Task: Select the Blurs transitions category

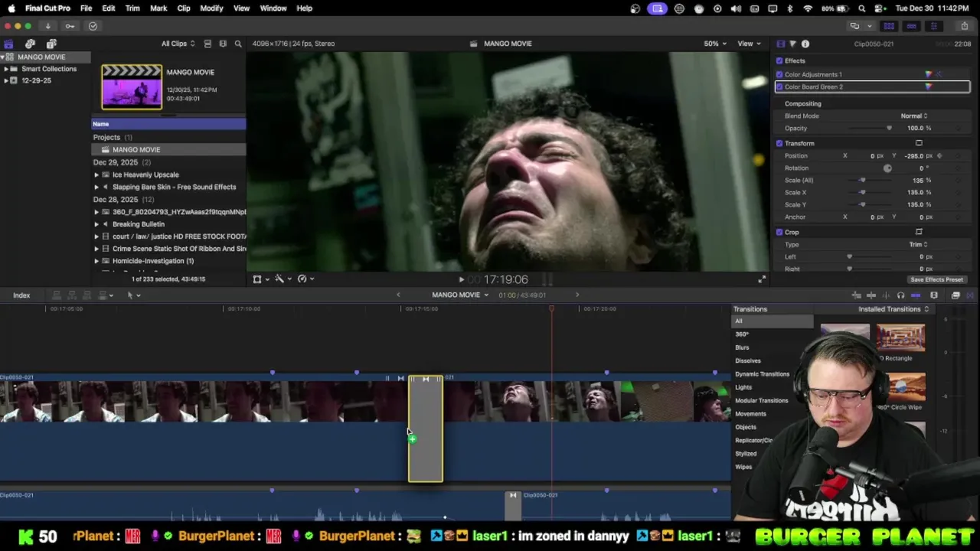Action: point(742,347)
